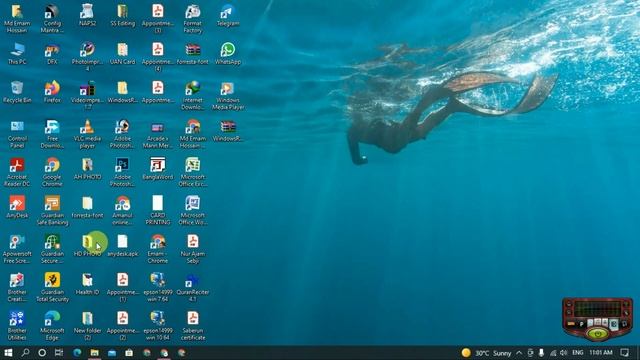Open the Health ID folder
The width and height of the screenshot is (640, 360).
(x=87, y=284)
